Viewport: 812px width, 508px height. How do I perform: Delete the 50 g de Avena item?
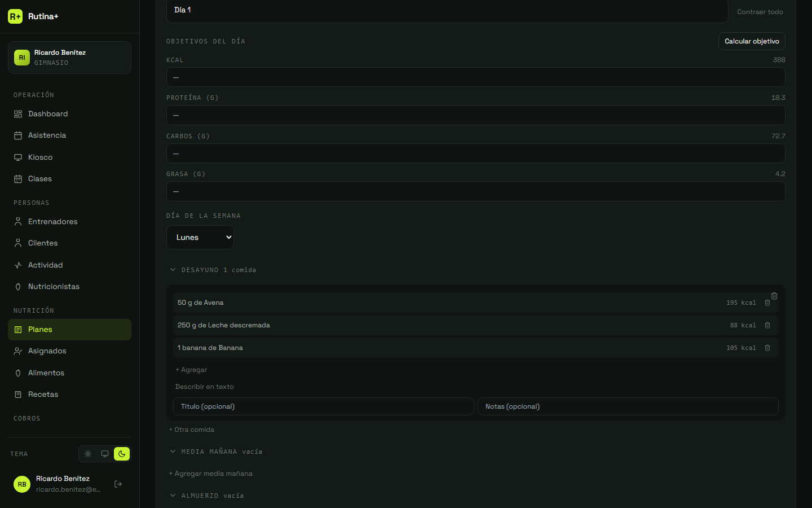point(767,303)
